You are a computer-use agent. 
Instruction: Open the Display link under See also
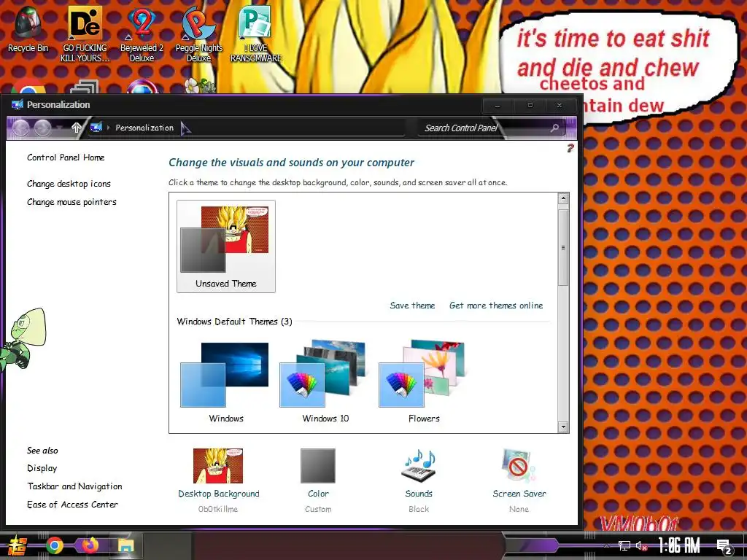click(42, 468)
